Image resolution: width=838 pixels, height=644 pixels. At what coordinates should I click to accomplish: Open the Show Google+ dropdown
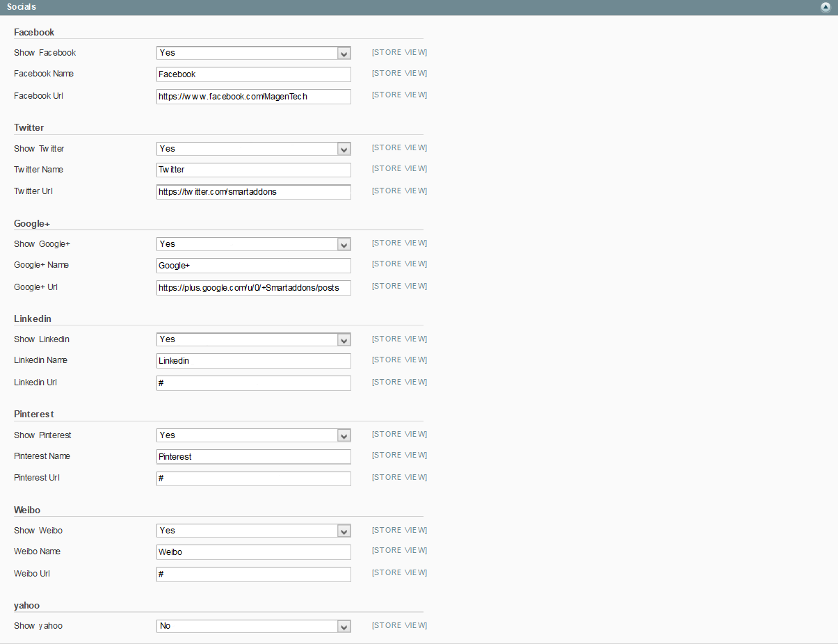pyautogui.click(x=254, y=244)
